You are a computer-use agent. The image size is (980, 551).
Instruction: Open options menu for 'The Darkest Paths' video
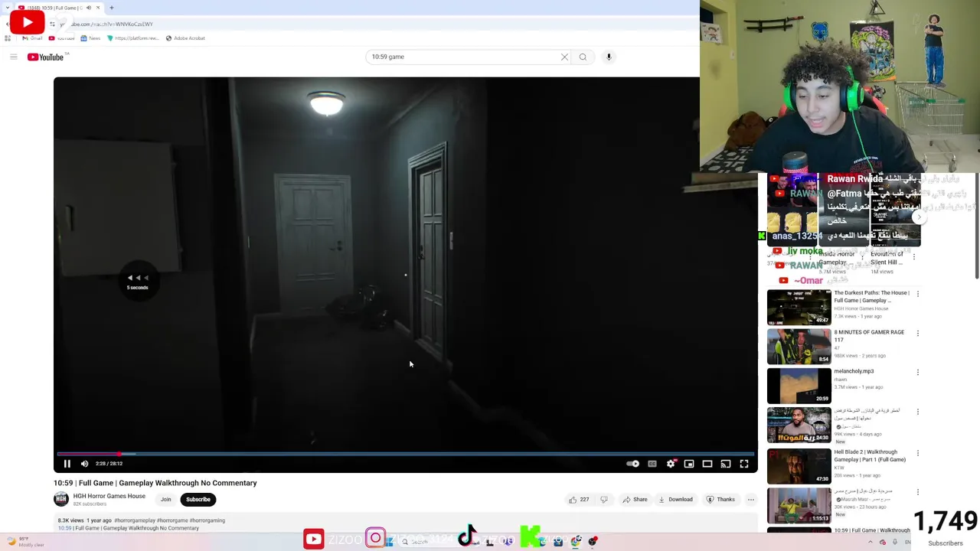(x=918, y=294)
